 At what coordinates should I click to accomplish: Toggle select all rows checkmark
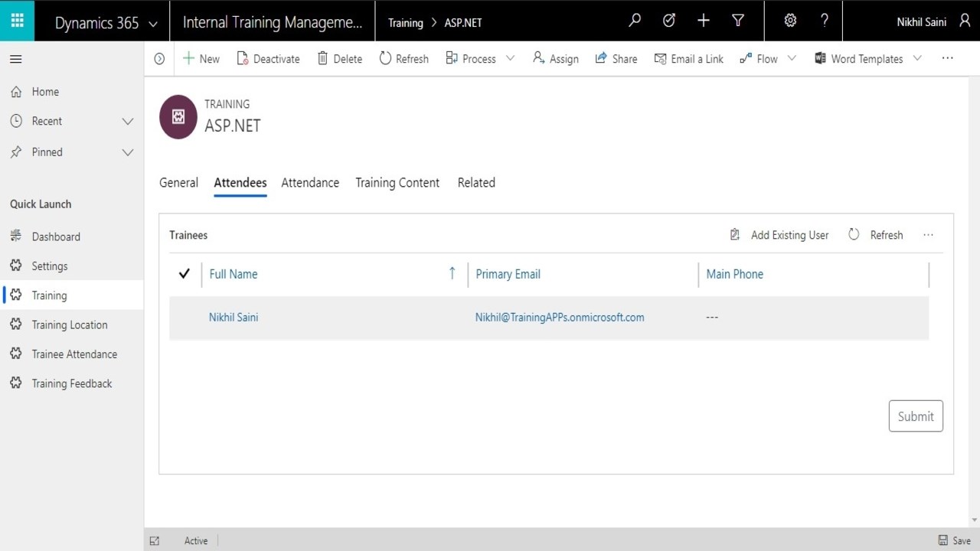(x=184, y=274)
